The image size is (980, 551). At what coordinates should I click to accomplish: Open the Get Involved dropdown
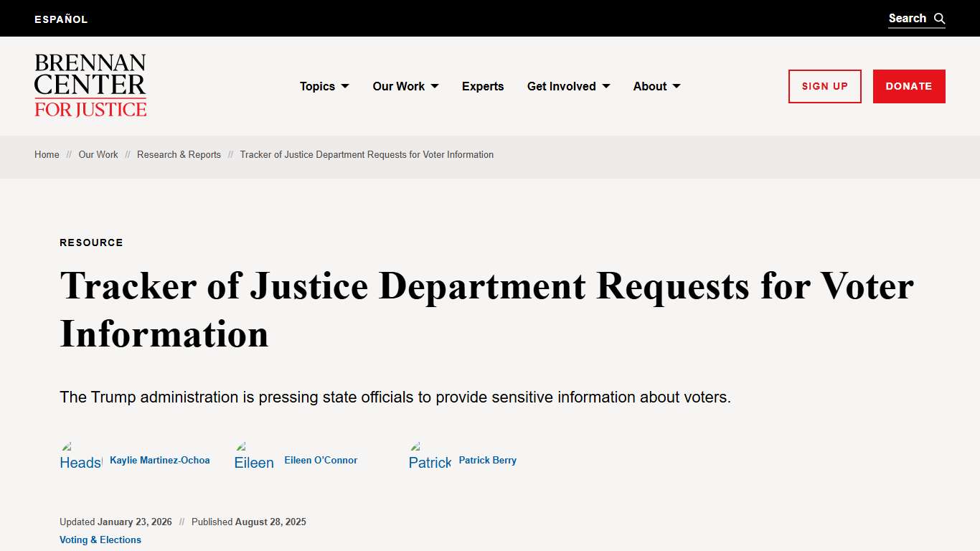[568, 86]
